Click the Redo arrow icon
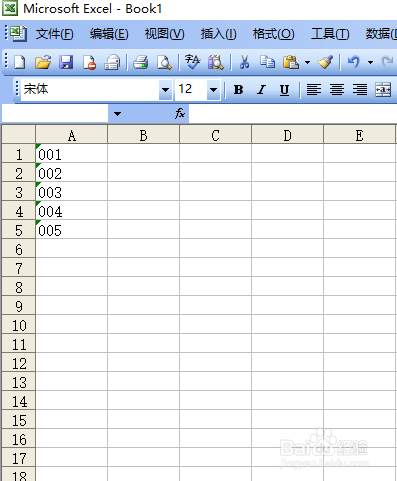This screenshot has height=481, width=397. click(388, 62)
